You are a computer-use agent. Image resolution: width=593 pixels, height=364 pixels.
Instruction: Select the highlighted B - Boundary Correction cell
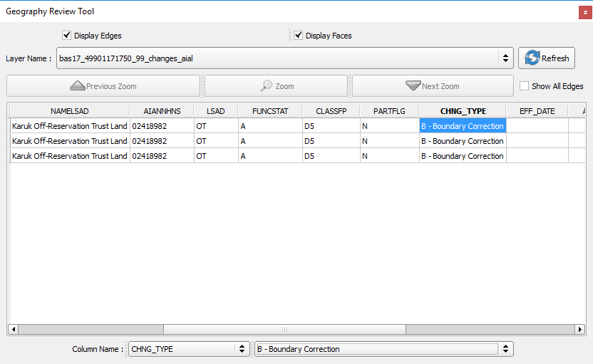[x=463, y=126]
